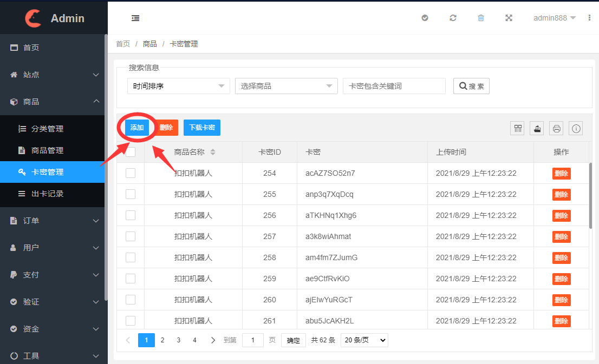
Task: Click the trash bin icon in header
Action: [481, 18]
